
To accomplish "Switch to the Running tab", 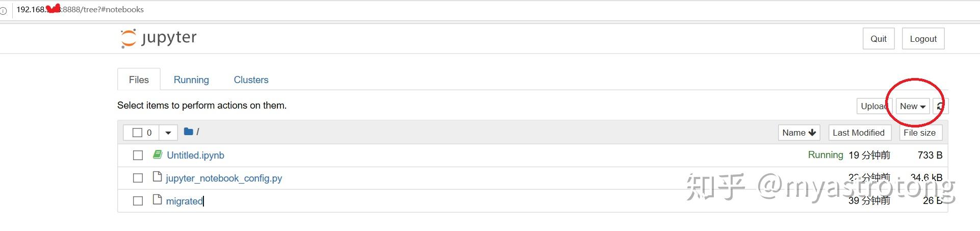I will [x=191, y=80].
